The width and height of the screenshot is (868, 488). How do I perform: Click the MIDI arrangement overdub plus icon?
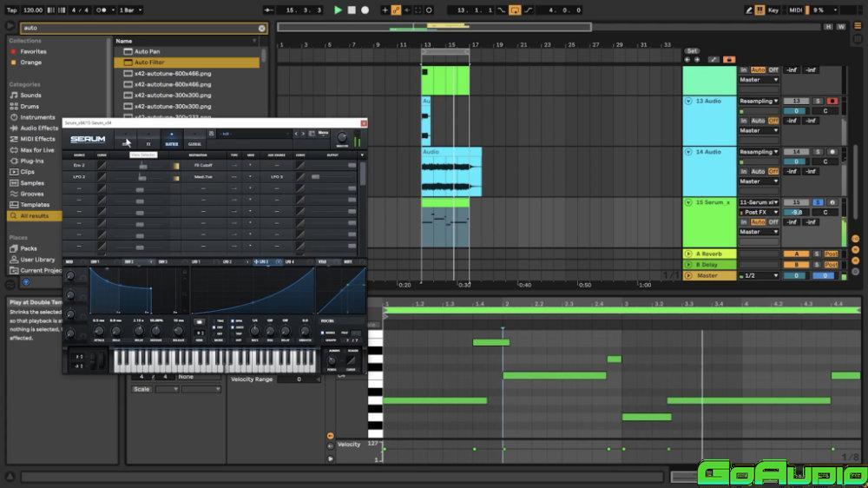[x=385, y=10]
